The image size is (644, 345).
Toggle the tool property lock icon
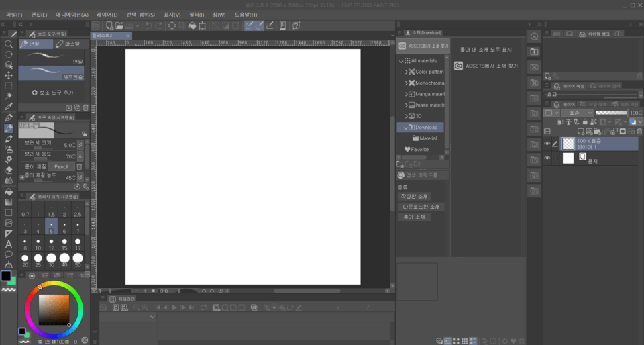[x=85, y=134]
